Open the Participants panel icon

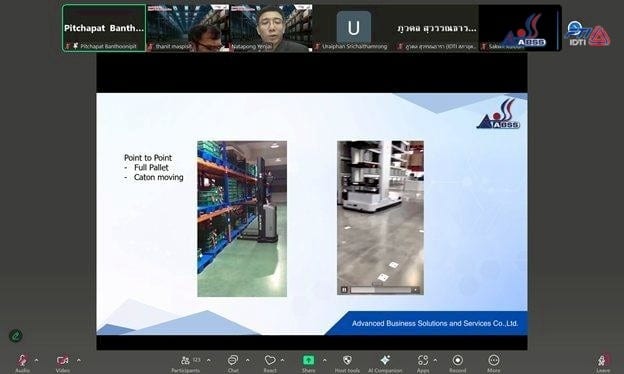click(185, 360)
